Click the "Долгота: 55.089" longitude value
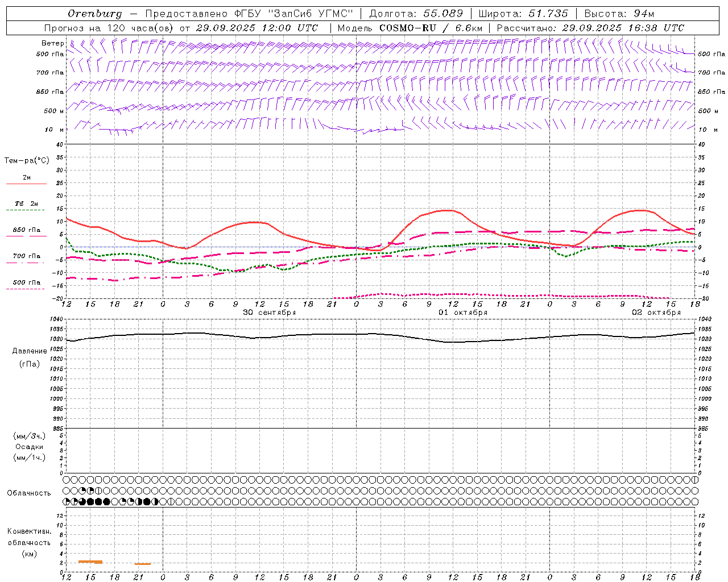Image resolution: width=728 pixels, height=582 pixels. [x=416, y=14]
